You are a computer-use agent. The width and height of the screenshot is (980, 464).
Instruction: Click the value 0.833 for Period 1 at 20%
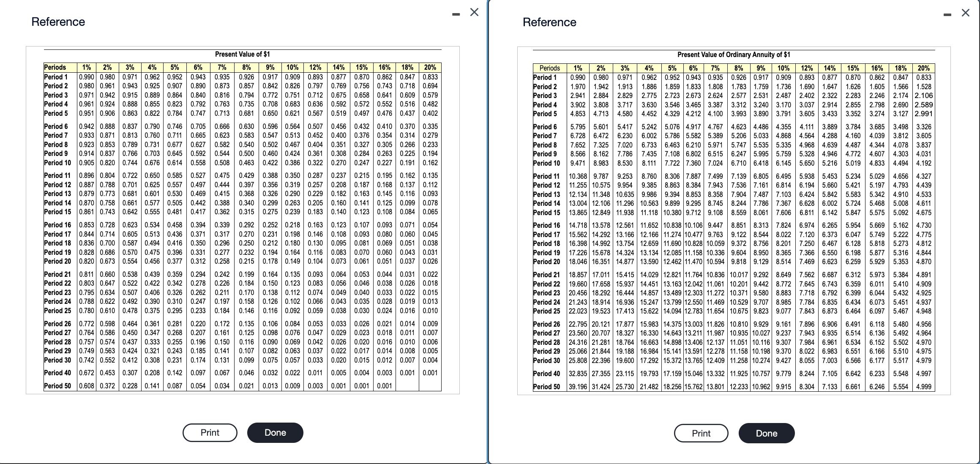pos(430,77)
